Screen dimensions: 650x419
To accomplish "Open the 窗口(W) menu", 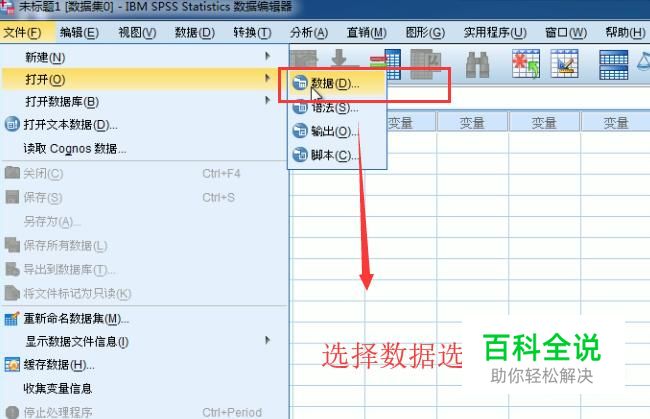I will (566, 32).
